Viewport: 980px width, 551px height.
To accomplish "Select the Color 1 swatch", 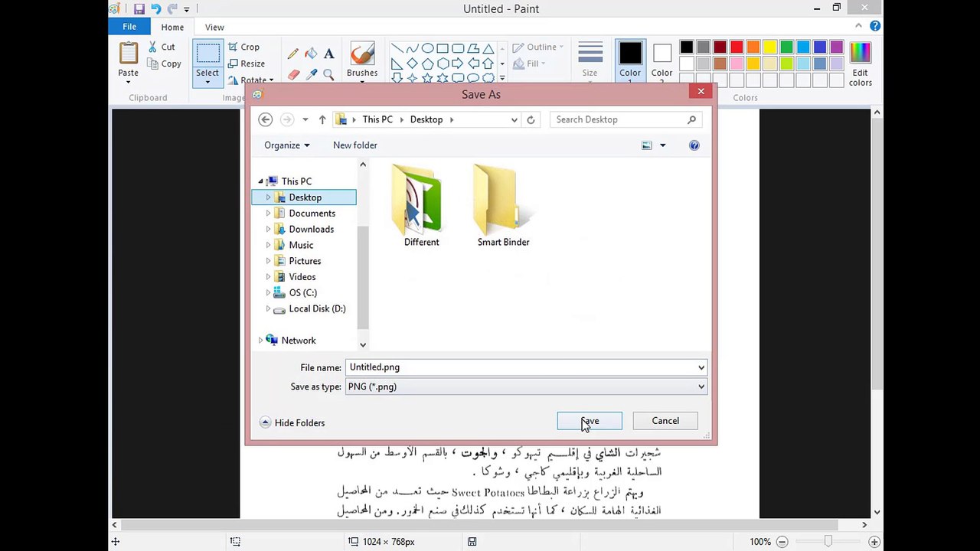I will click(x=630, y=61).
